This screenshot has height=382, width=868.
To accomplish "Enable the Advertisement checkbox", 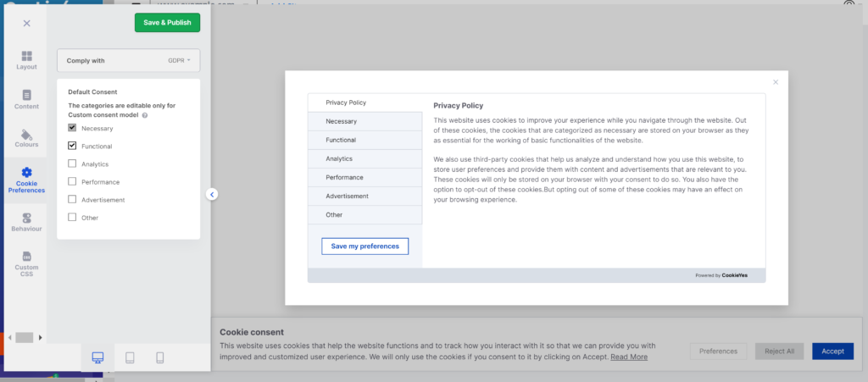I will (72, 200).
